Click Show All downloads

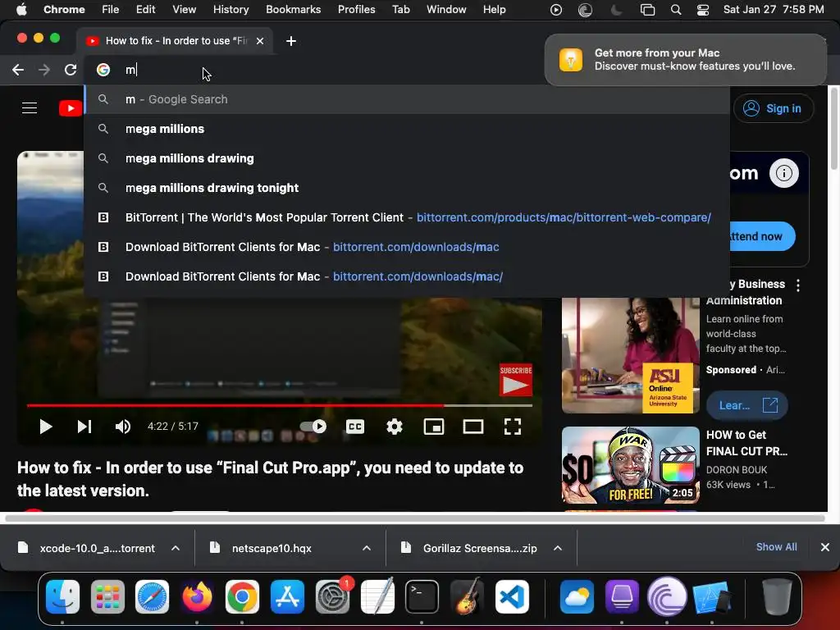776,547
